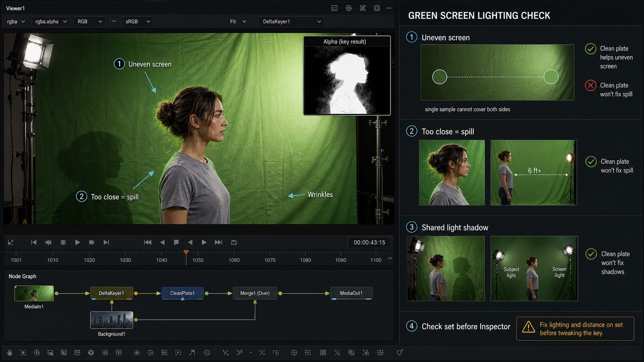Open the rgba channel dropdown
The width and height of the screenshot is (644, 362).
point(16,22)
